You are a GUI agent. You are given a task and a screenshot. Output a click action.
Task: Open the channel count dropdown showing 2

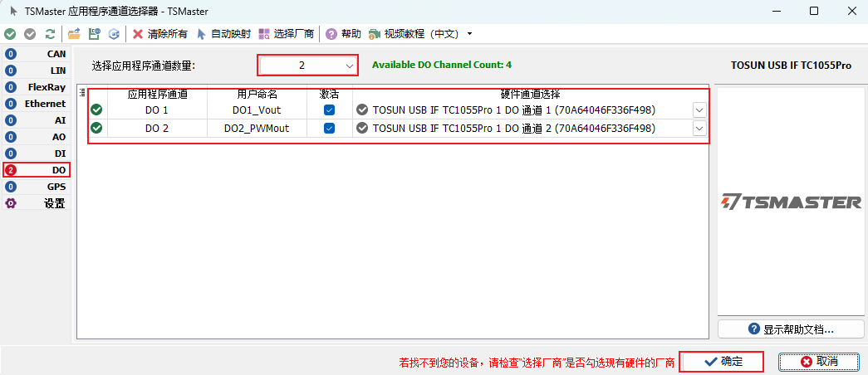(308, 66)
